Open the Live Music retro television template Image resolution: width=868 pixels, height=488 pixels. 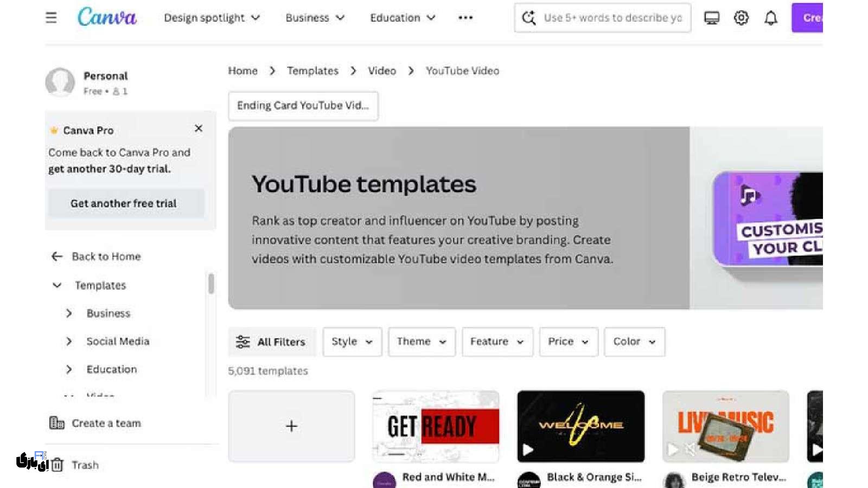pos(725,426)
